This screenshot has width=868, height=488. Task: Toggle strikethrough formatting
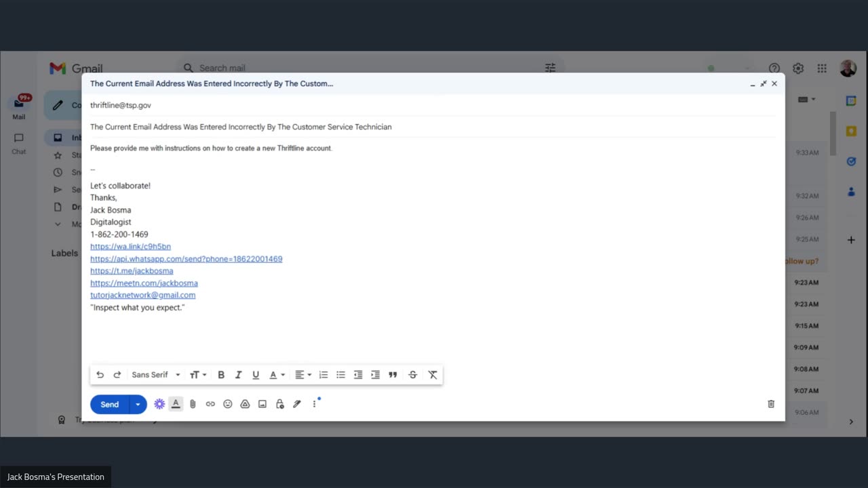click(412, 375)
